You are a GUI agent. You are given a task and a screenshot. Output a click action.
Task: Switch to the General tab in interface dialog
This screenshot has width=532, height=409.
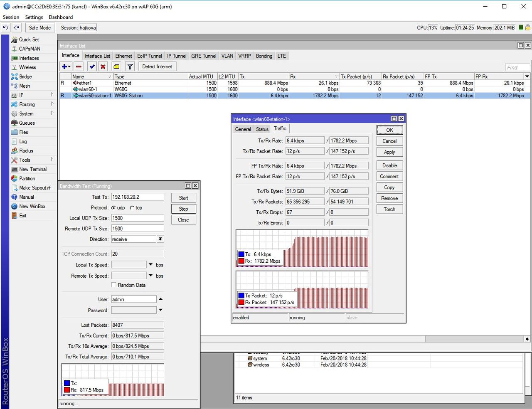click(x=243, y=129)
